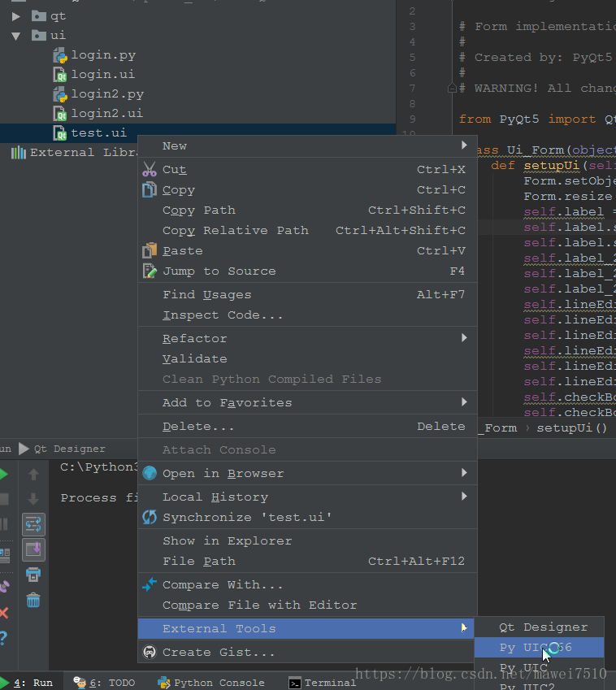Expand the New submenu arrow
The width and height of the screenshot is (616, 690).
pyautogui.click(x=464, y=145)
